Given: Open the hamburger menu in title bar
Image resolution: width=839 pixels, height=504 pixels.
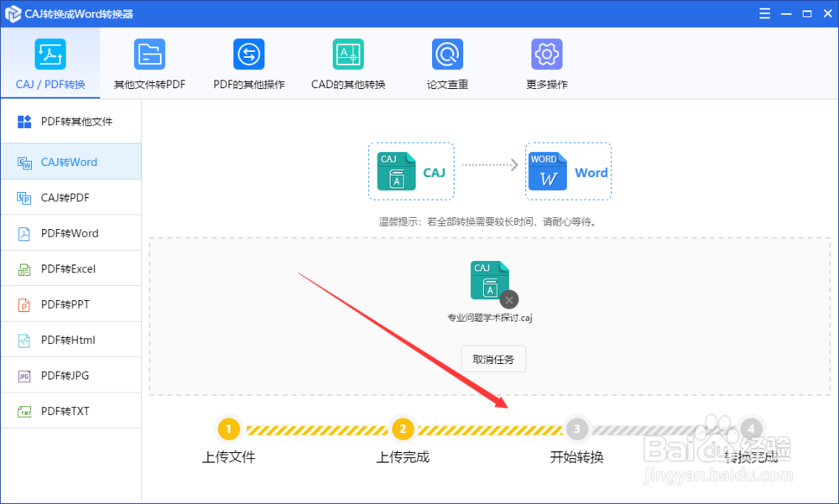Looking at the screenshot, I should [x=764, y=13].
